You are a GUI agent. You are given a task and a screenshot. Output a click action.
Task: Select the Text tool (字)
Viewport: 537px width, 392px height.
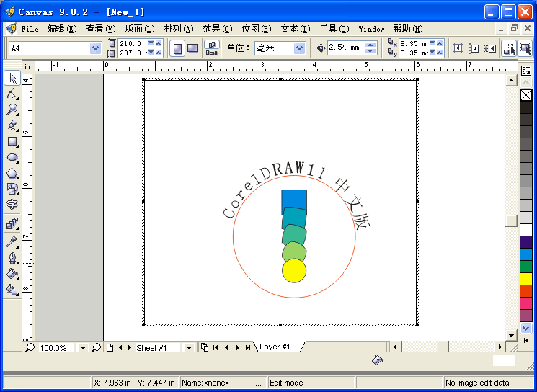click(x=12, y=205)
